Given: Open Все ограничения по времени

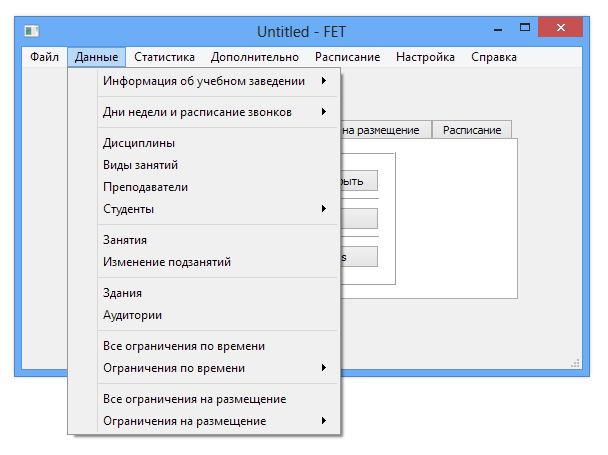Looking at the screenshot, I should click(x=184, y=346).
